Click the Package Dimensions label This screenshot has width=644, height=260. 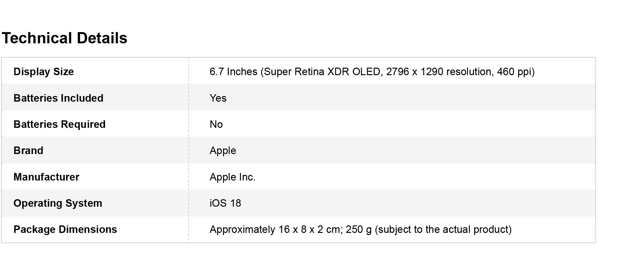[x=65, y=229]
